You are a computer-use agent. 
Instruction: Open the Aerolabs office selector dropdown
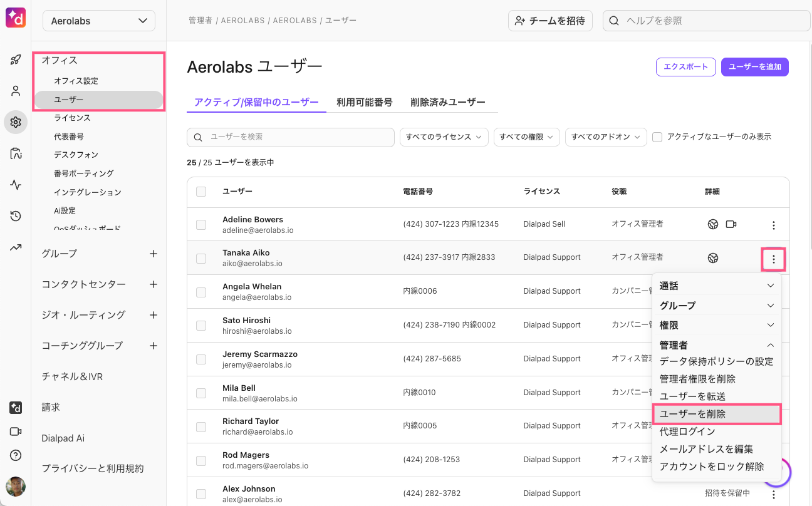[x=99, y=21]
